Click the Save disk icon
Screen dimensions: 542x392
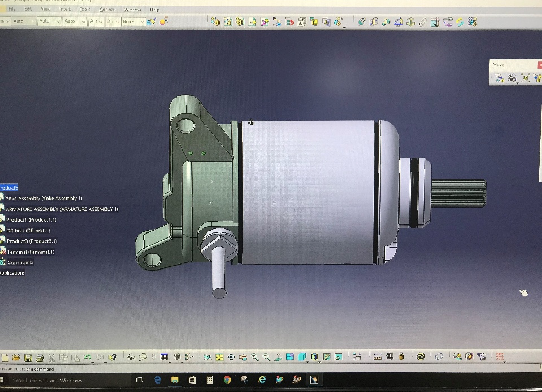pyautogui.click(x=28, y=358)
